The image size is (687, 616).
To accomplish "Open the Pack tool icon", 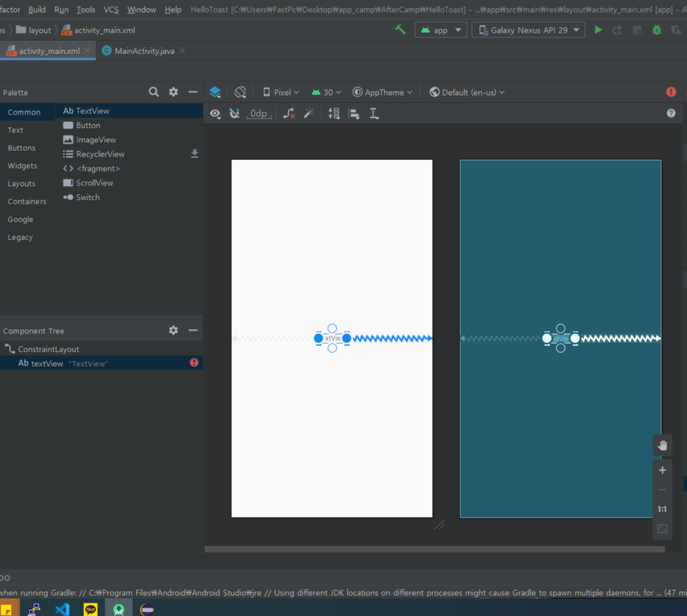I will click(x=334, y=113).
